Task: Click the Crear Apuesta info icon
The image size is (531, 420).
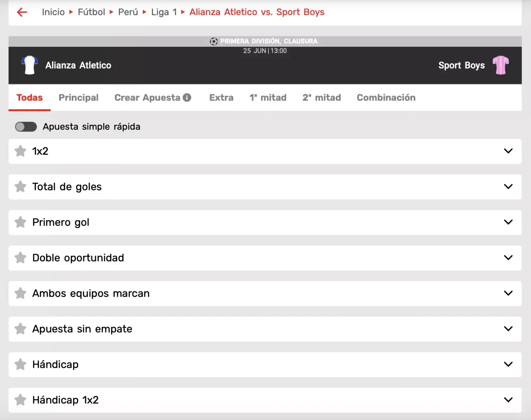Action: (x=187, y=97)
